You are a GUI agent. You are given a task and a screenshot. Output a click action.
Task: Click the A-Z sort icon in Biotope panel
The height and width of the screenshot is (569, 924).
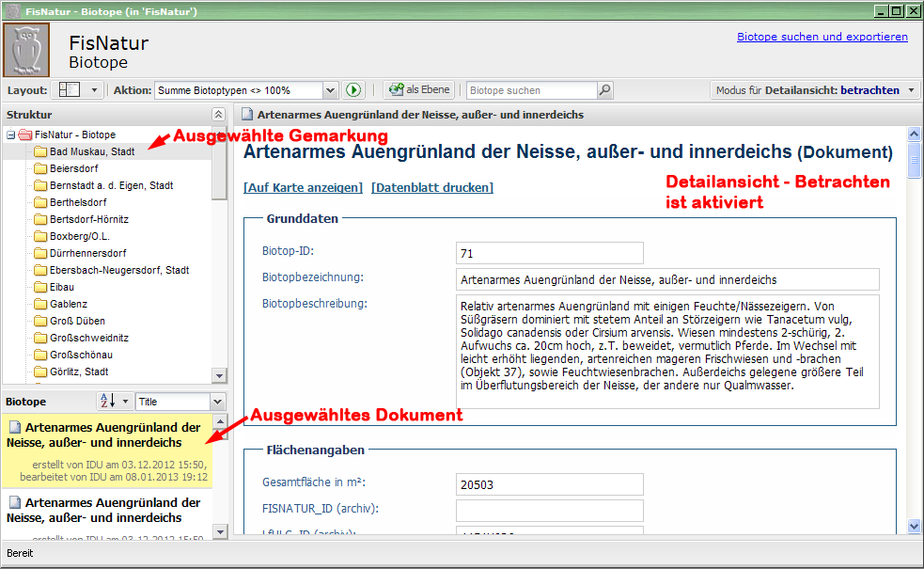pyautogui.click(x=108, y=402)
